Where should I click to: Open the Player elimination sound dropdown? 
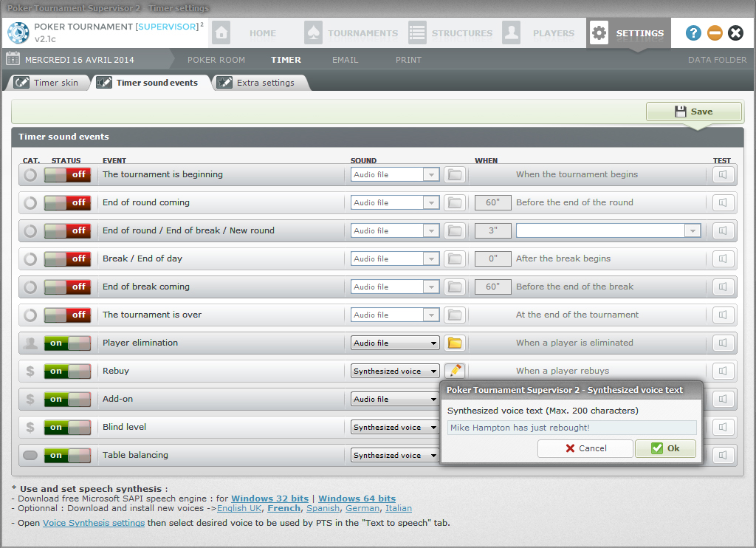tap(395, 343)
